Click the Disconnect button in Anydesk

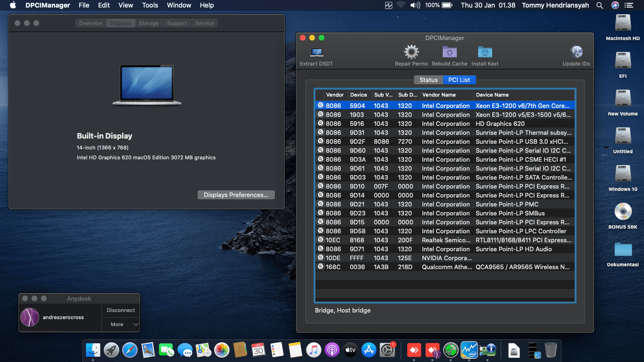click(x=120, y=310)
